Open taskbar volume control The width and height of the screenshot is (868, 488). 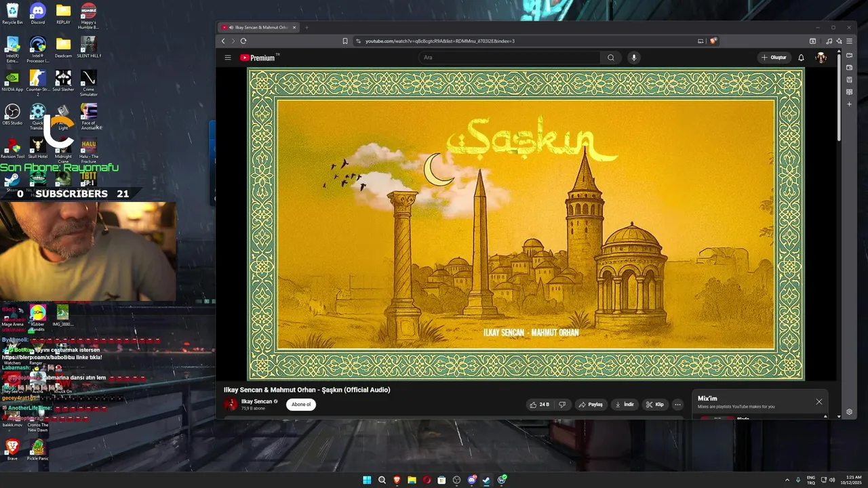[x=832, y=480]
